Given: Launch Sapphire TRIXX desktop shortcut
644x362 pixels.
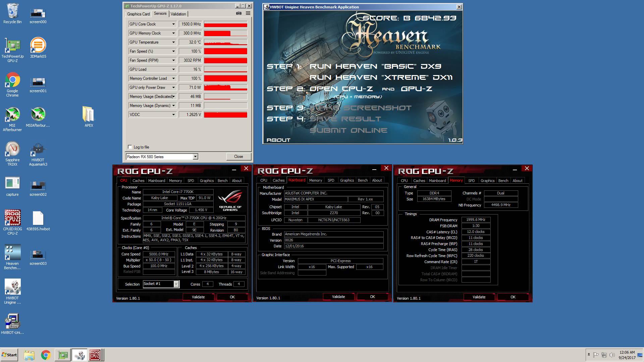Looking at the screenshot, I should [12, 154].
